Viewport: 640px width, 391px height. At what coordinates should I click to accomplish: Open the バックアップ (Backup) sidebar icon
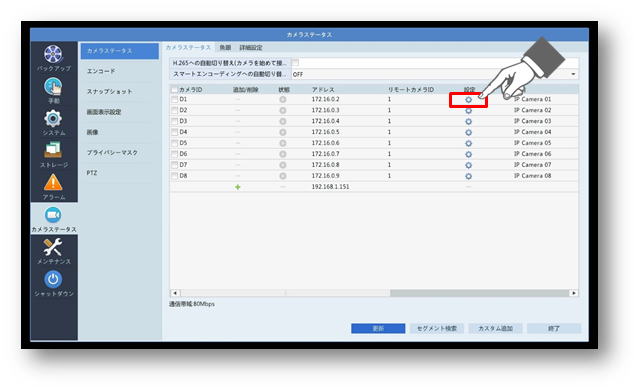tap(53, 54)
